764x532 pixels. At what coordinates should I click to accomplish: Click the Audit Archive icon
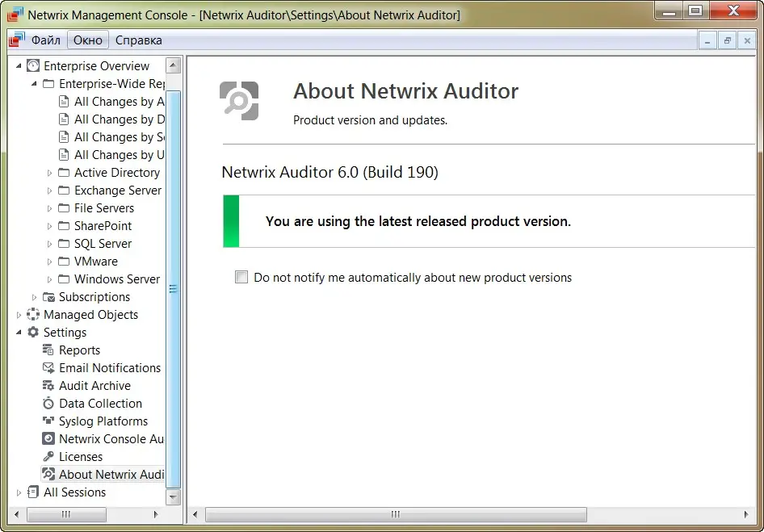[x=48, y=385]
